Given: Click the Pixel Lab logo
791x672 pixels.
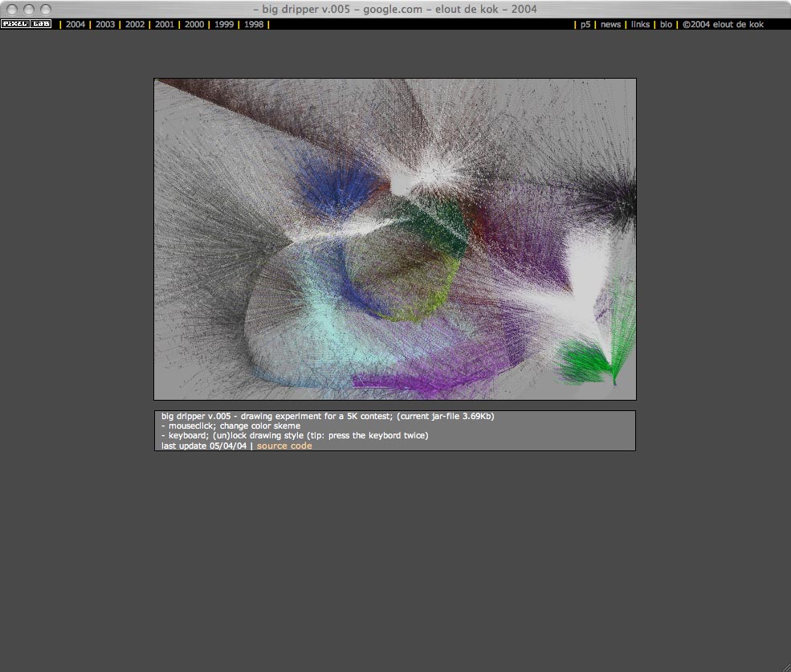Looking at the screenshot, I should (27, 24).
